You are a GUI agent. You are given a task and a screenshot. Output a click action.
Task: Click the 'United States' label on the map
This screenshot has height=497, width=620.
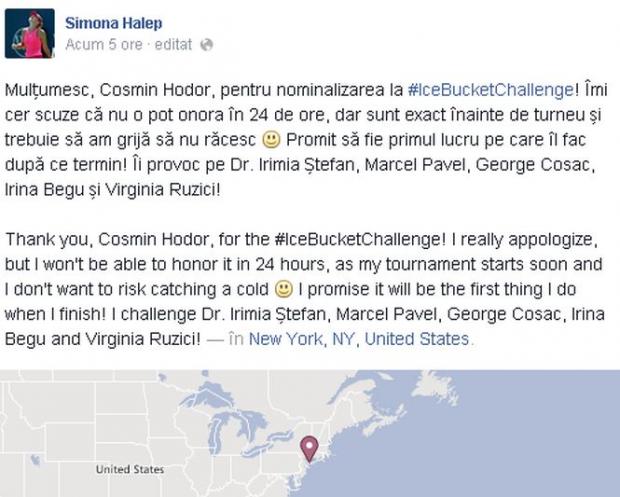[x=130, y=469]
